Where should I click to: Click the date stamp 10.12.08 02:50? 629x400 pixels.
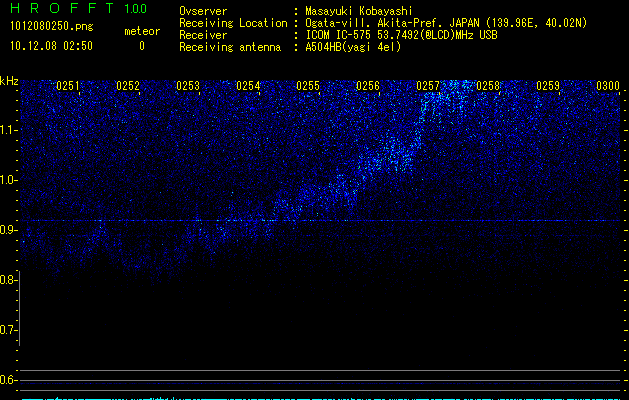[x=51, y=46]
